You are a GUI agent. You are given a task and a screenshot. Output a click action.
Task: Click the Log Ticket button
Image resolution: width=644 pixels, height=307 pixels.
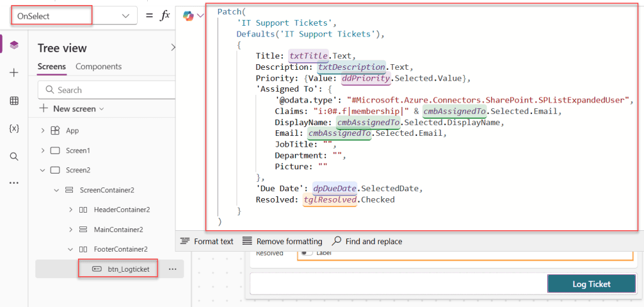pos(591,284)
